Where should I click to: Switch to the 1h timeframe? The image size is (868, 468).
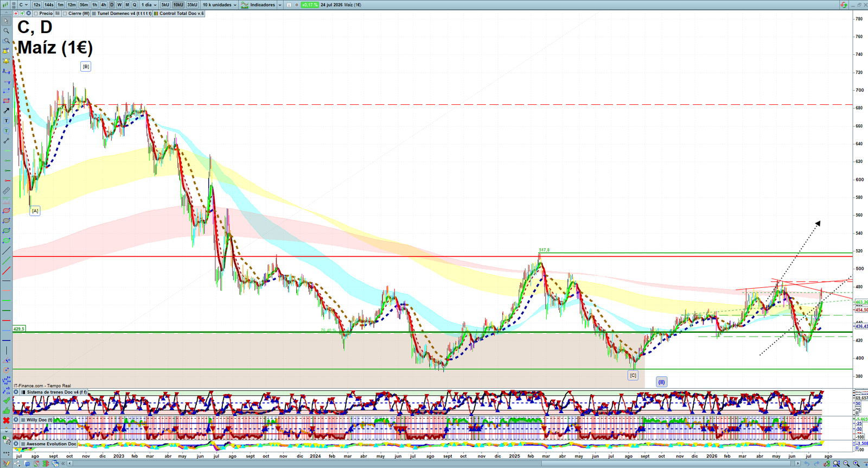pyautogui.click(x=94, y=5)
